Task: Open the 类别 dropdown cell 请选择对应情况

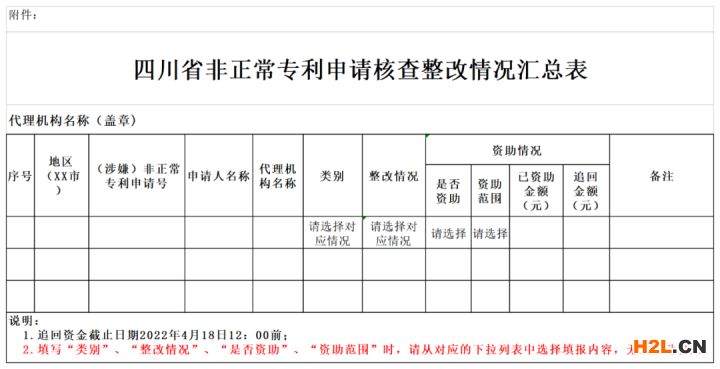Action: click(332, 233)
